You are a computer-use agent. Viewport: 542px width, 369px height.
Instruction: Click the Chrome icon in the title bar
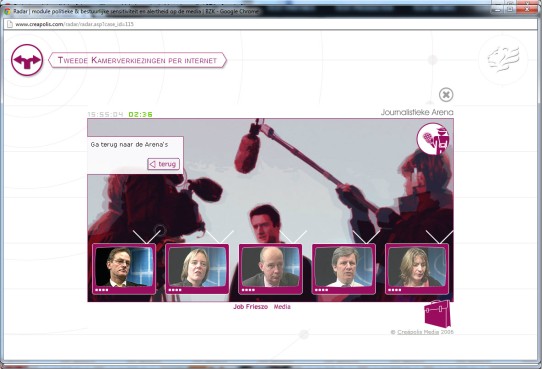pos(7,11)
